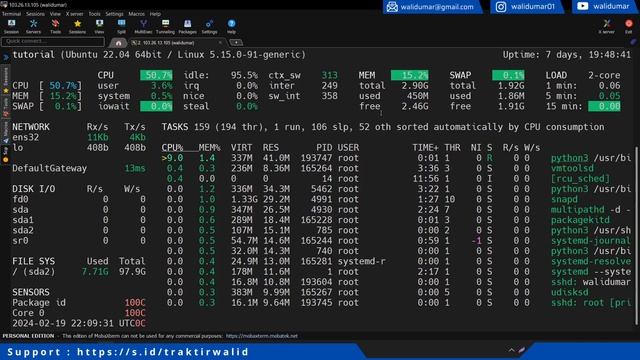
Task: Click the [rcu_sched] process name
Action: (580, 178)
